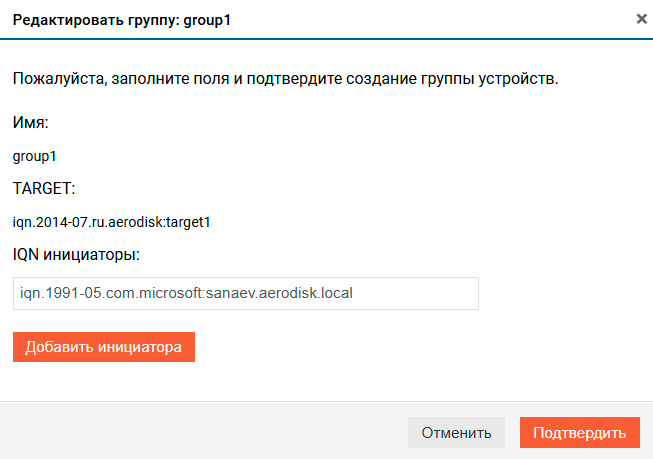This screenshot has width=653, height=459.
Task: Click the Пожалуйста, заполните поля instruction text
Action: [285, 78]
